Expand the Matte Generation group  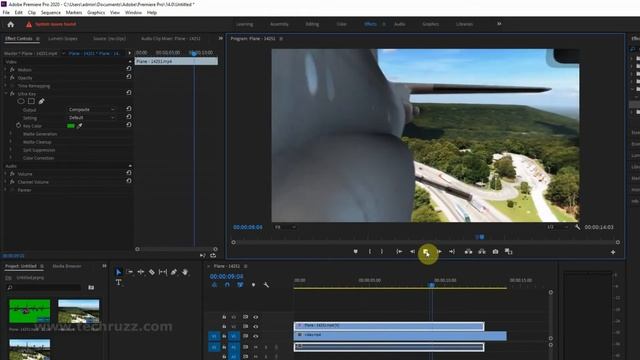pos(11,134)
